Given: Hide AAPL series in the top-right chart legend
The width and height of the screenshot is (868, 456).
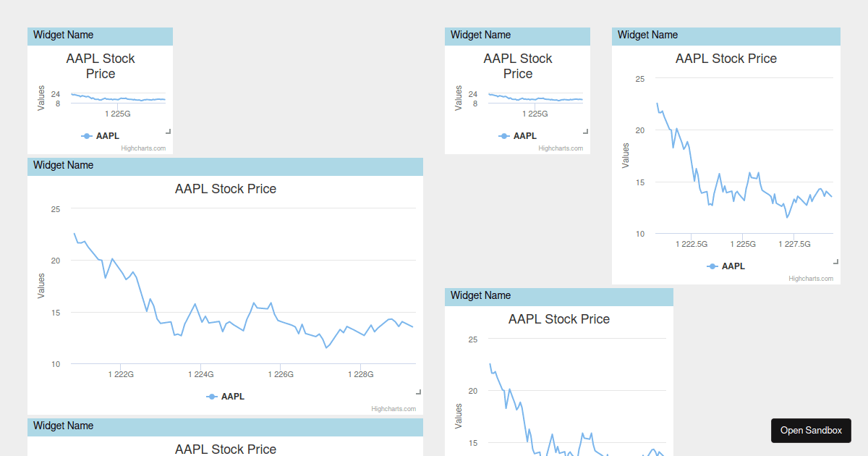Looking at the screenshot, I should point(726,266).
